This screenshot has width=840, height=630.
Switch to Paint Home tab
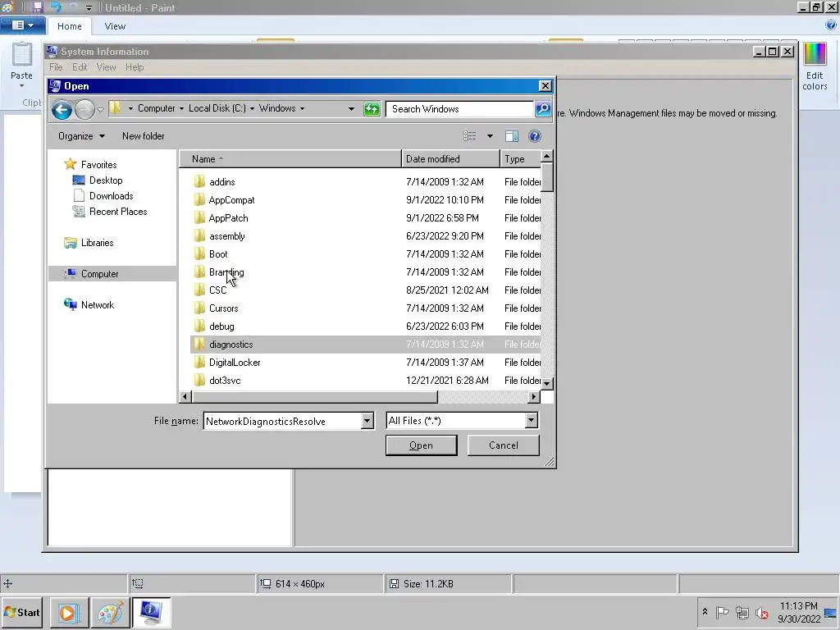click(x=70, y=26)
